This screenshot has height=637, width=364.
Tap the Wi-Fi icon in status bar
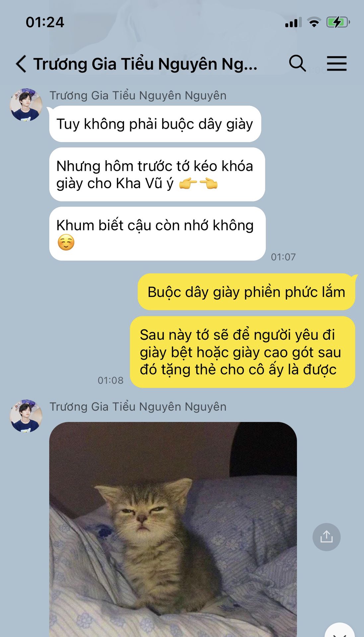coord(314,22)
